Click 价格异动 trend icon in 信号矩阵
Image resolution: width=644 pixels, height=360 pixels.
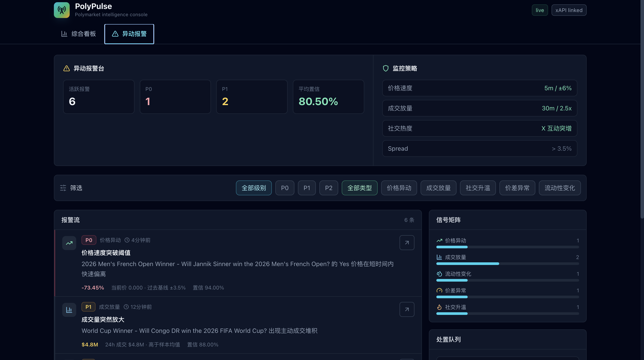pos(439,240)
